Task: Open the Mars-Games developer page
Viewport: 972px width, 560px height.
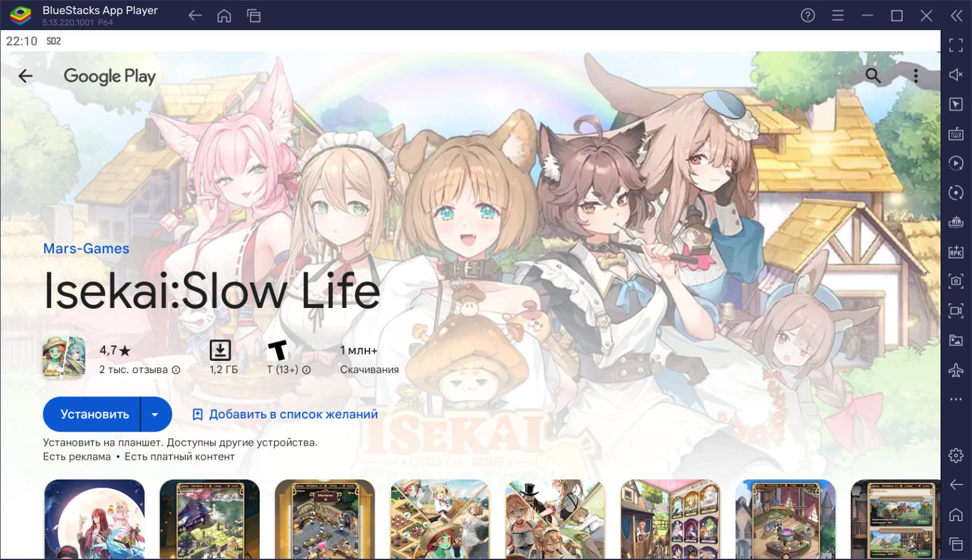Action: pyautogui.click(x=86, y=248)
